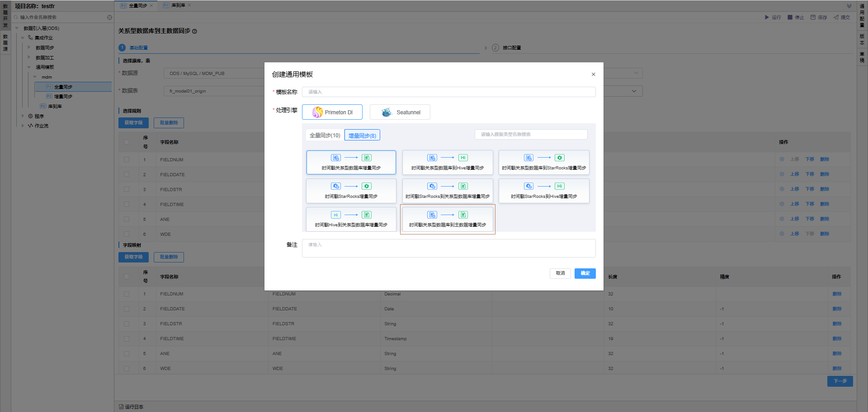Collapse the 数据引入层(ODS) tree node
The image size is (868, 412).
tap(17, 28)
